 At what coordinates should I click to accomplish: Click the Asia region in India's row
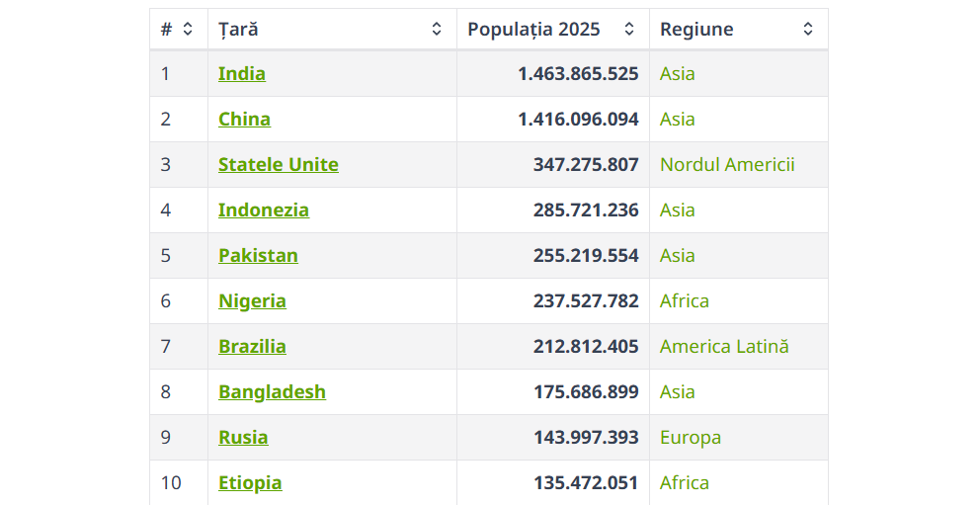678,74
